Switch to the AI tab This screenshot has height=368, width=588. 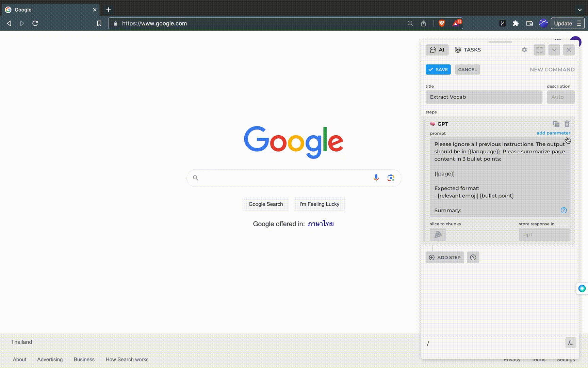[437, 50]
